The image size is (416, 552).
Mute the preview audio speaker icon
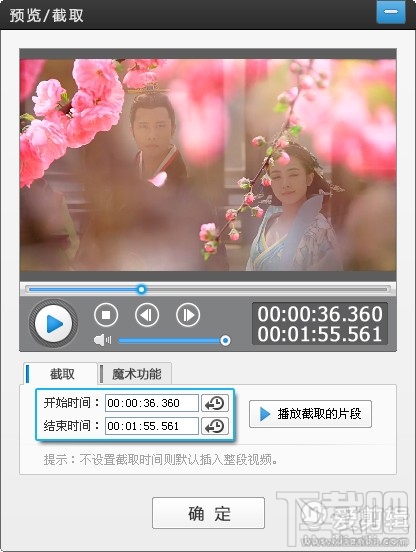102,340
